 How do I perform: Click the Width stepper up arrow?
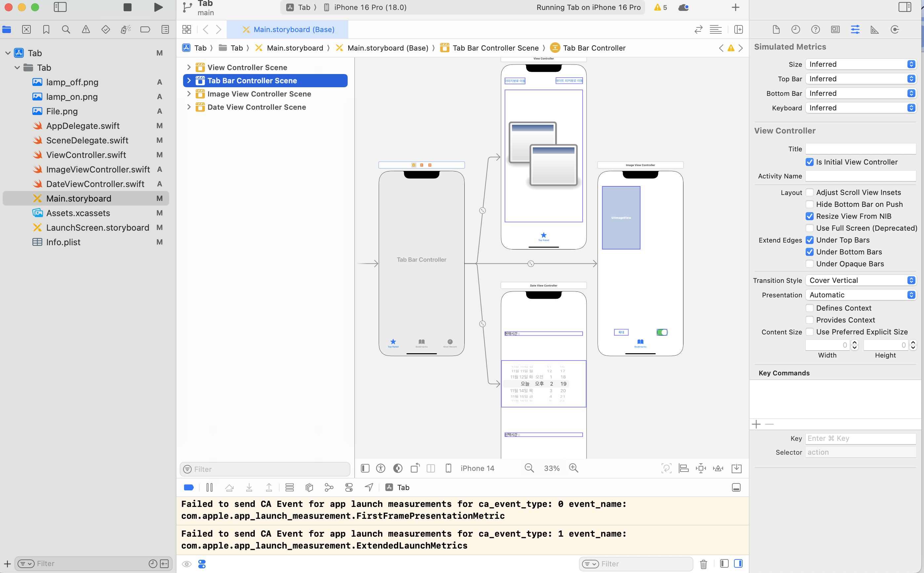point(854,343)
